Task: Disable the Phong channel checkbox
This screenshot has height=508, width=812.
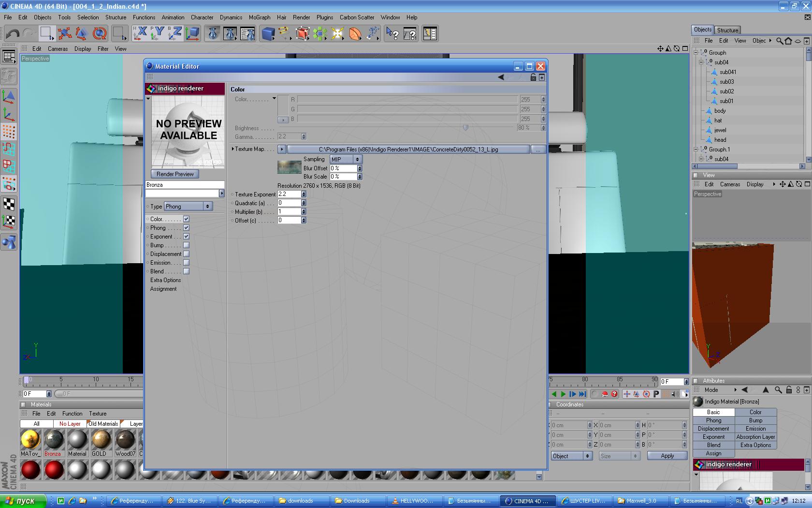Action: coord(186,228)
